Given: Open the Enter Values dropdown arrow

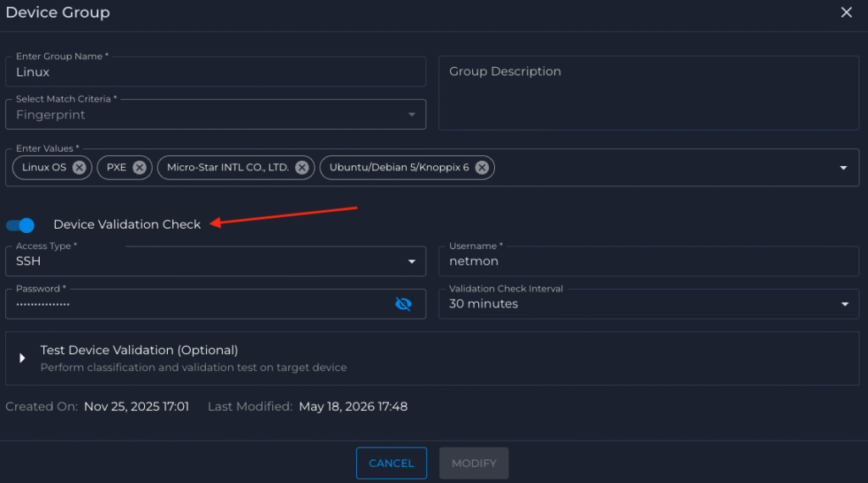Looking at the screenshot, I should [843, 168].
